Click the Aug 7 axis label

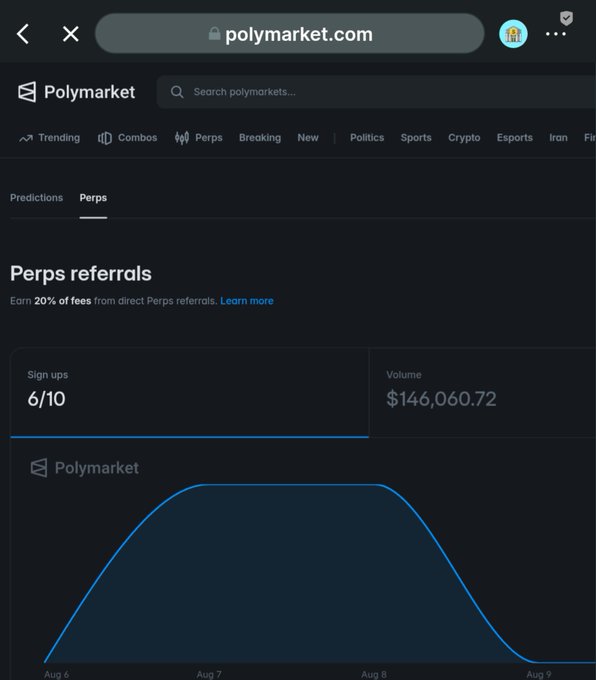click(x=209, y=675)
